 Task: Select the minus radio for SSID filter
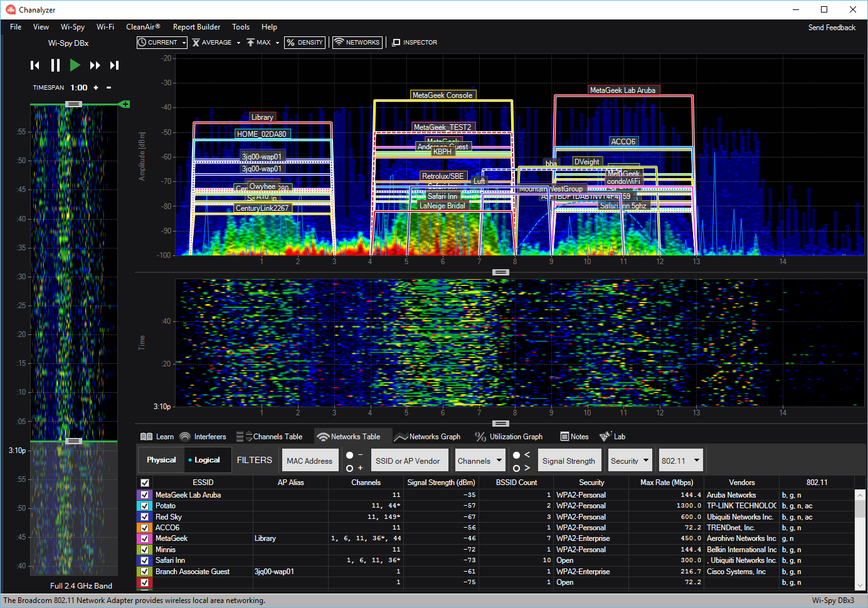350,455
